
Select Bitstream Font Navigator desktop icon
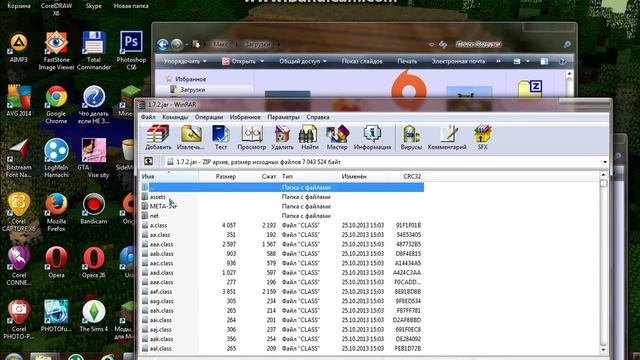pos(18,158)
